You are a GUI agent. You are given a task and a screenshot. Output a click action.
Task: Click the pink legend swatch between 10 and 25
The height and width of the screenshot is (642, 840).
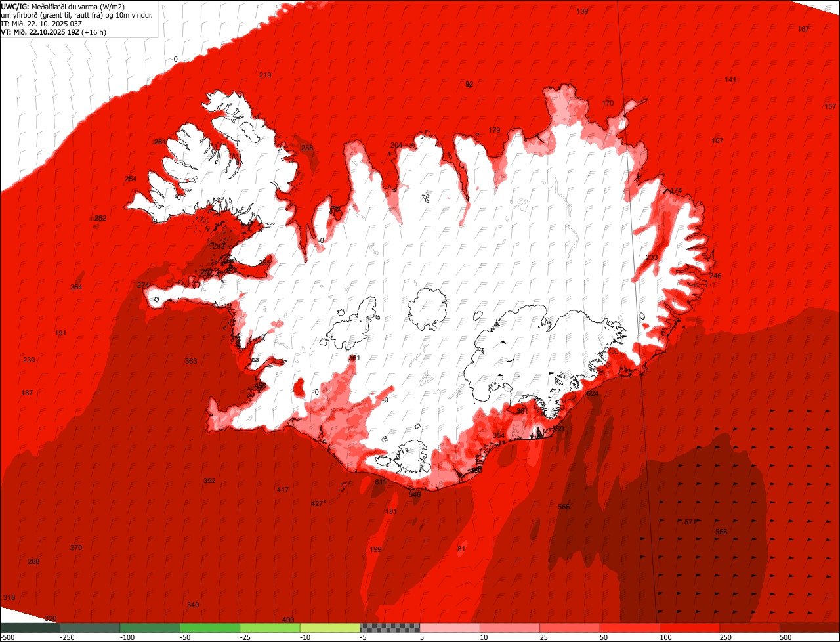(510, 628)
